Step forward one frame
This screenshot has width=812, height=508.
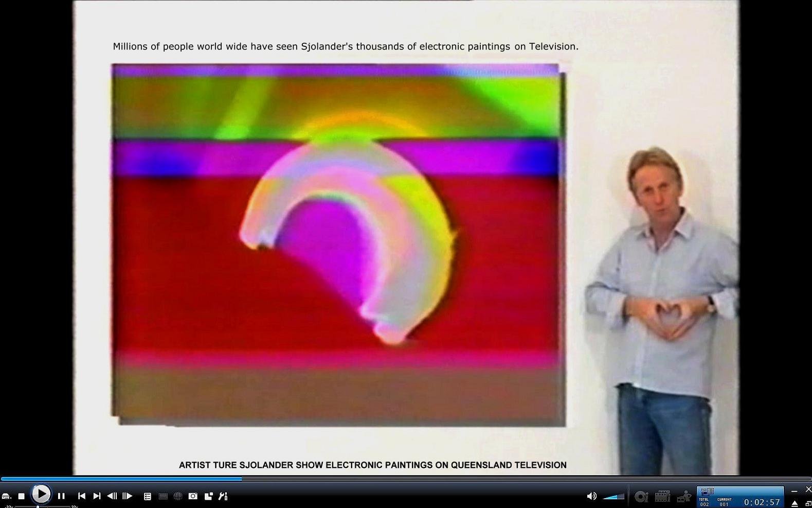pyautogui.click(x=127, y=496)
